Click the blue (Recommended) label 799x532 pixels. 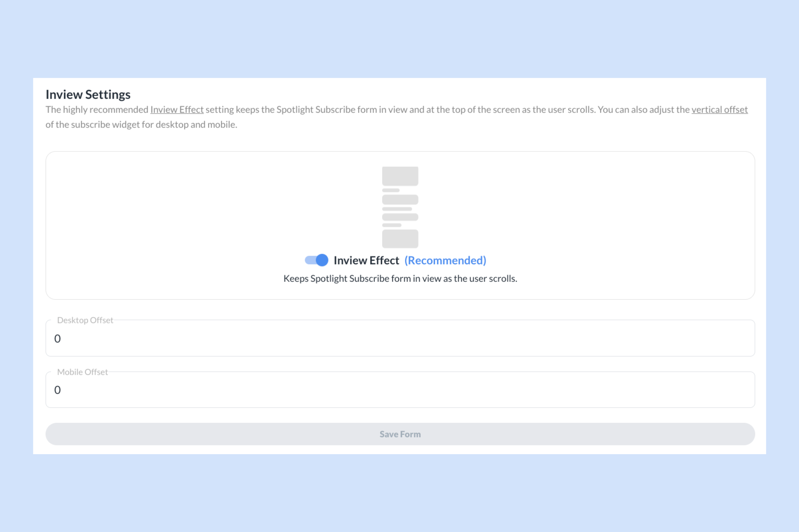pos(445,260)
